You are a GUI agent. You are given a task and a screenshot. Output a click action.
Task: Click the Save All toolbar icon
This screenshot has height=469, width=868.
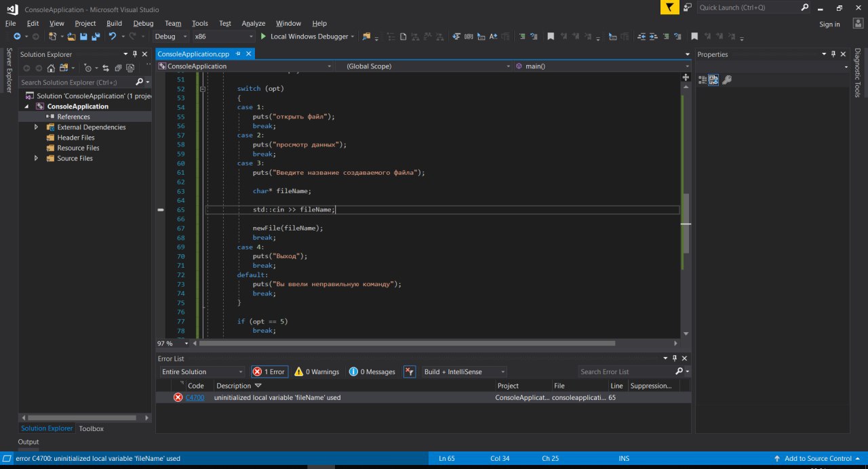coord(94,37)
